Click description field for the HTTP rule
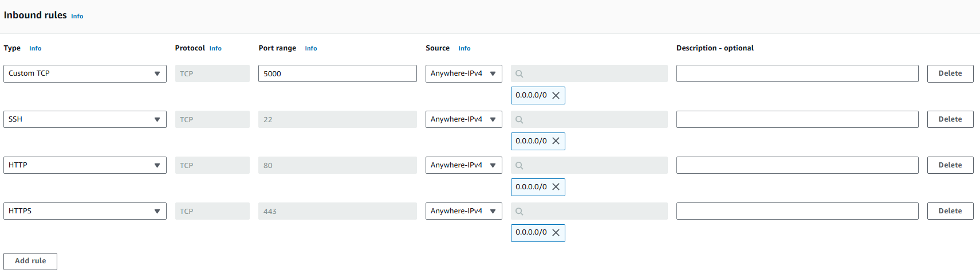Viewport: 980px width, 273px height. [797, 165]
